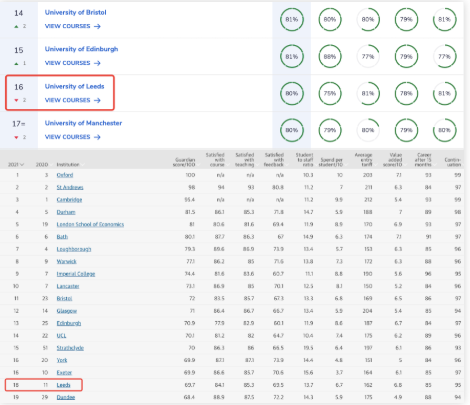Open the University of Edinburgh page
This screenshot has width=470, height=405.
tap(81, 49)
